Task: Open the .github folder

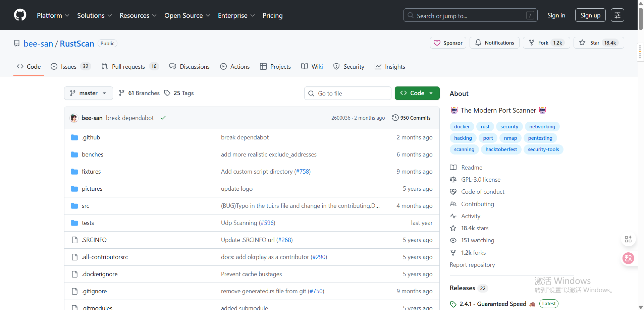Action: click(91, 137)
